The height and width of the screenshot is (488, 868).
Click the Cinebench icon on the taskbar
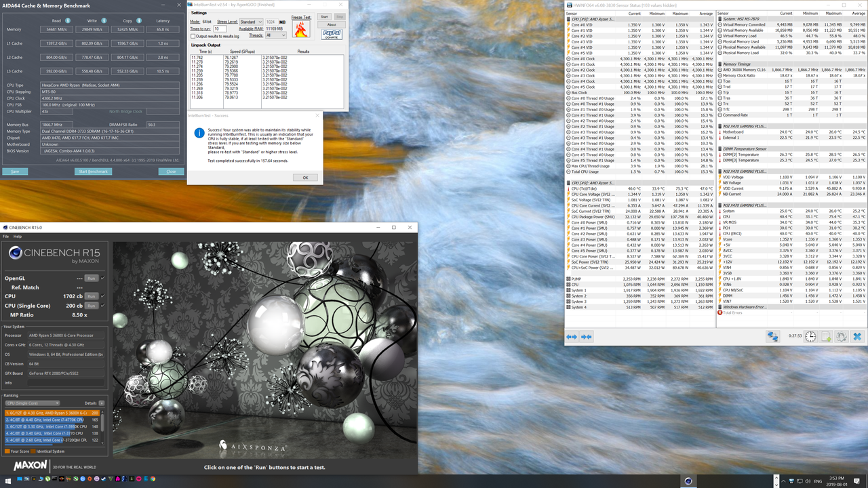(x=688, y=481)
